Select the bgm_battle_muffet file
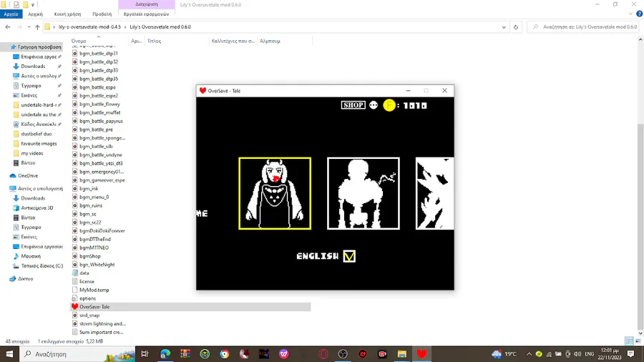Viewport: 644px width, 362px height. click(99, 112)
